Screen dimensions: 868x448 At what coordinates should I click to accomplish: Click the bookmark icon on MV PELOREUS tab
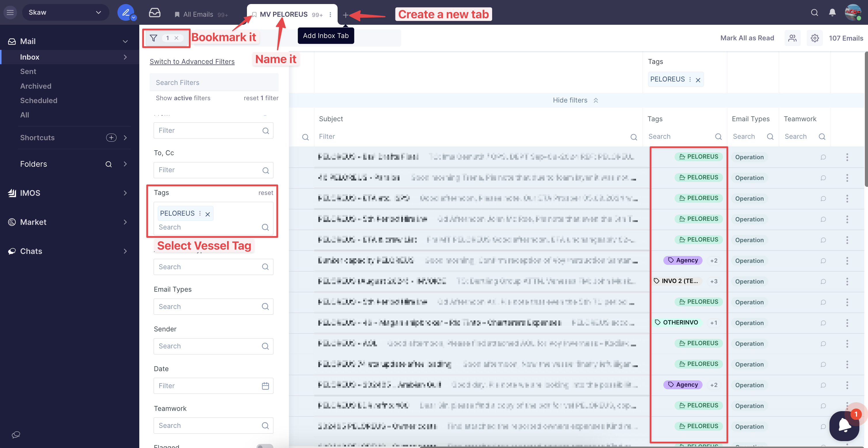tap(254, 14)
